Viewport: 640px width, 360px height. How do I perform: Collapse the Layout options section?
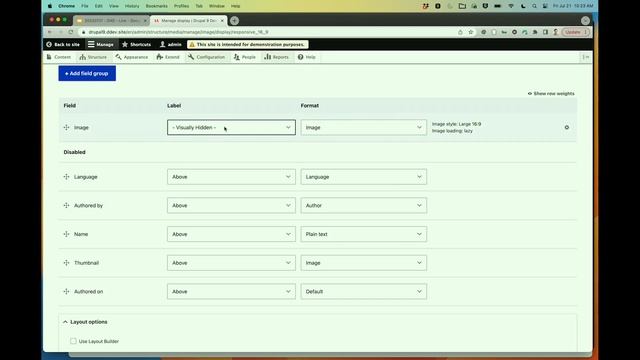click(x=85, y=322)
